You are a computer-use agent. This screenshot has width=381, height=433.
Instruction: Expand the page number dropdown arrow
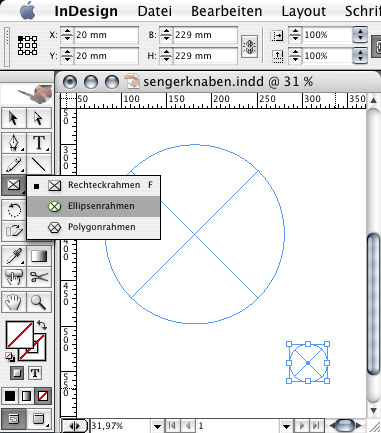click(x=286, y=426)
